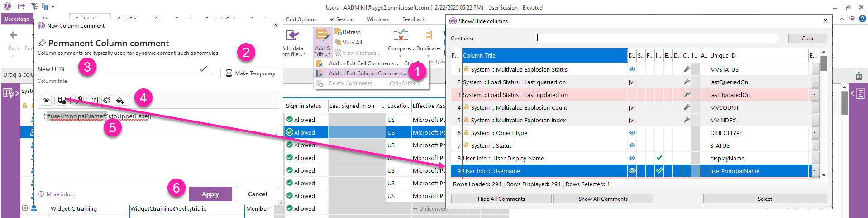Click the blue help question mark icon
868x218 pixels.
(x=862, y=19)
